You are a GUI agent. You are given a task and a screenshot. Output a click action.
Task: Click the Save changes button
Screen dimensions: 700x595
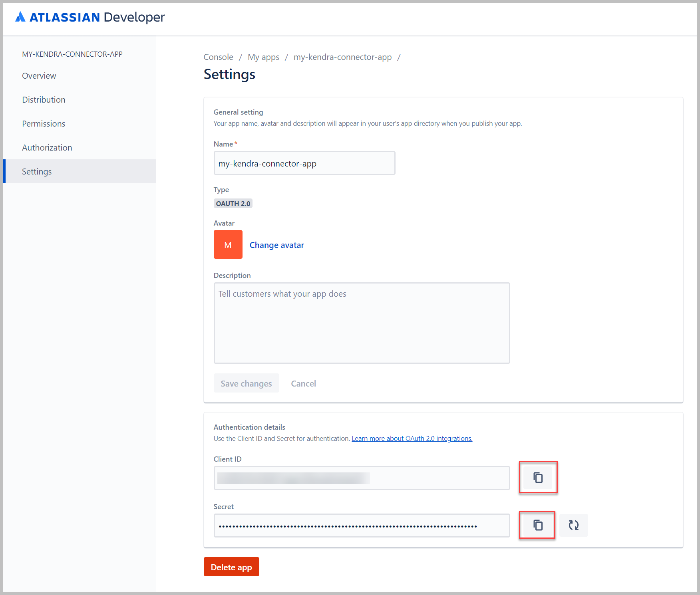[246, 383]
